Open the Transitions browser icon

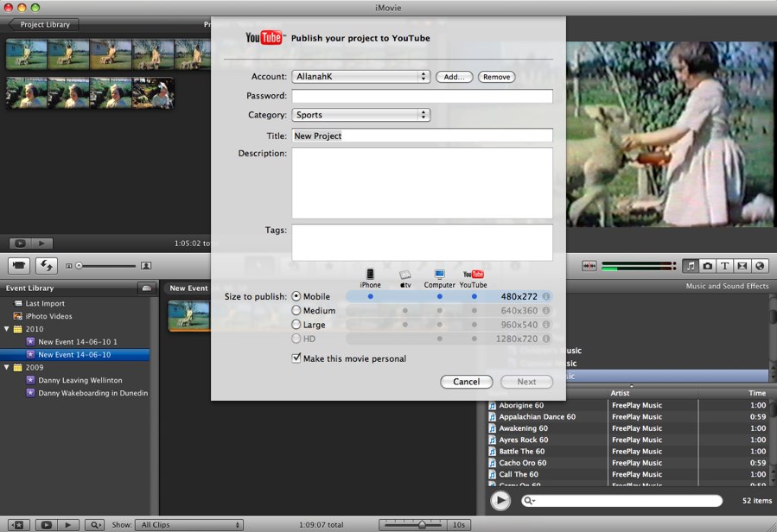coord(742,266)
